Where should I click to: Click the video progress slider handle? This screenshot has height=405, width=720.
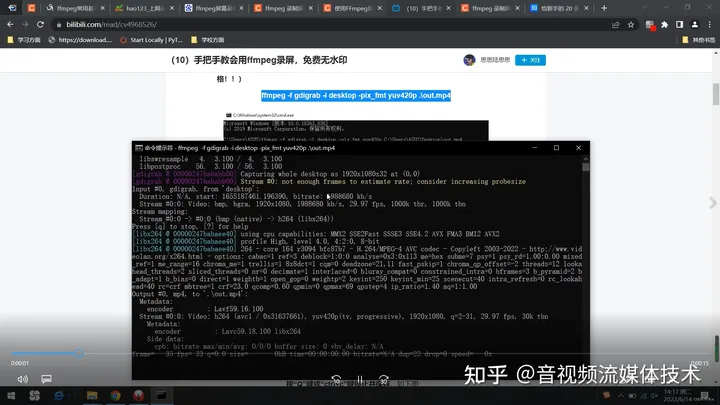pos(79,353)
